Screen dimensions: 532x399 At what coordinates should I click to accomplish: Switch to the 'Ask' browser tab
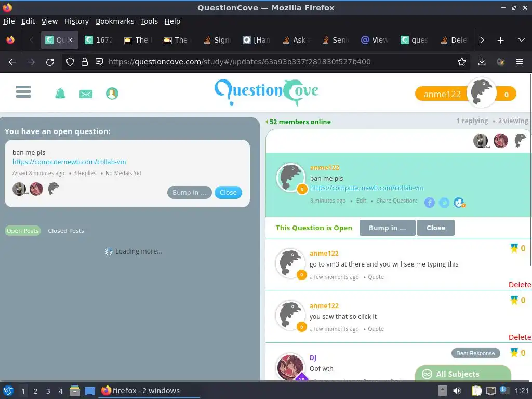[297, 40]
